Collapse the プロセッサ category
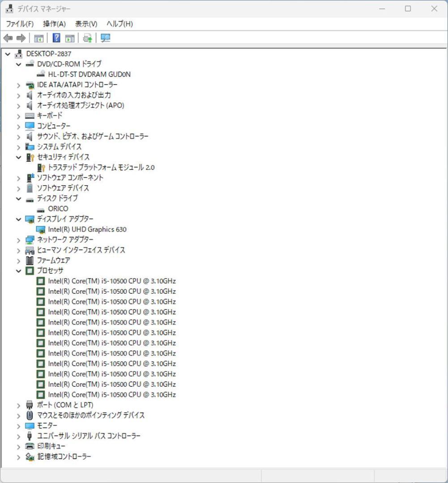The height and width of the screenshot is (483, 448). pos(18,271)
